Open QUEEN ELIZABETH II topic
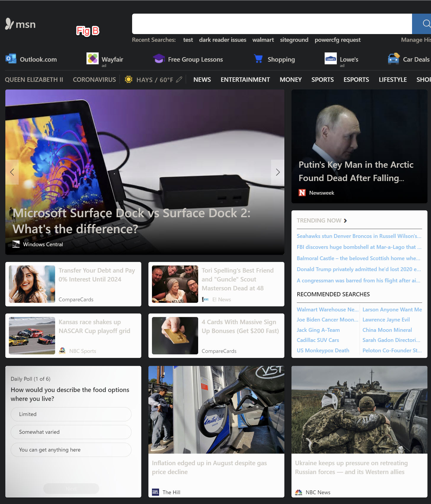Screen dimensions: 431x504 pyautogui.click(x=34, y=80)
